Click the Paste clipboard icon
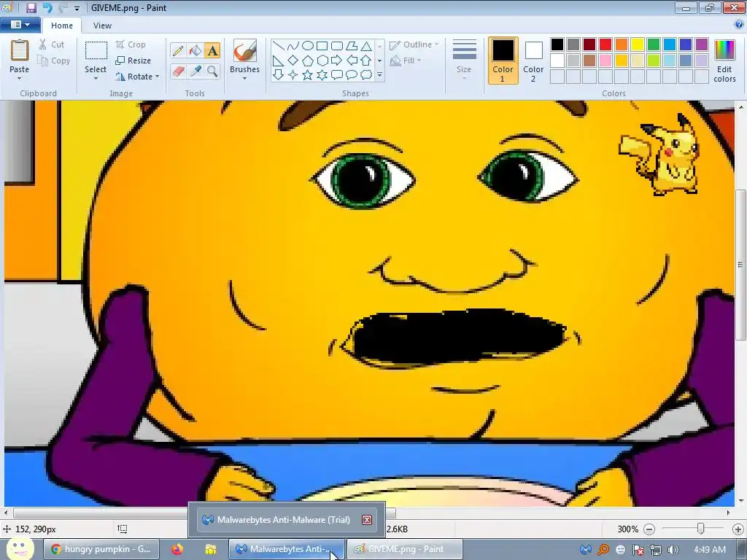The image size is (747, 560). point(20,50)
